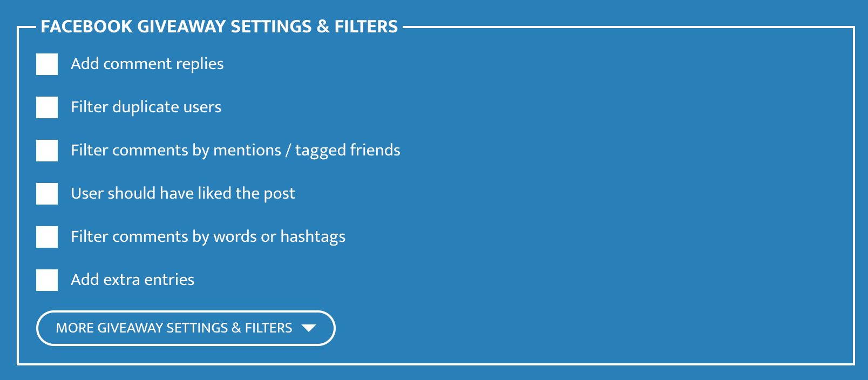Select the words or hashtags filter label
Image resolution: width=868 pixels, height=380 pixels.
[208, 236]
